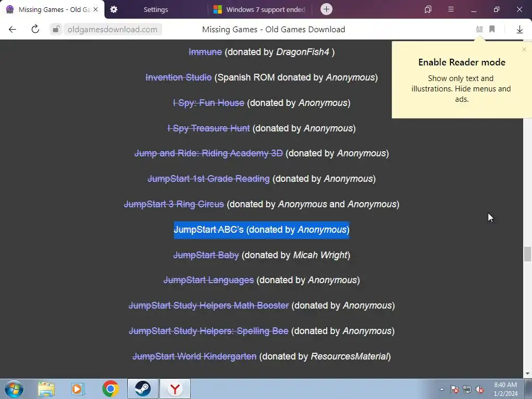Viewport: 532px width, 399px height.
Task: Select the Missing Games tab
Action: [x=52, y=9]
